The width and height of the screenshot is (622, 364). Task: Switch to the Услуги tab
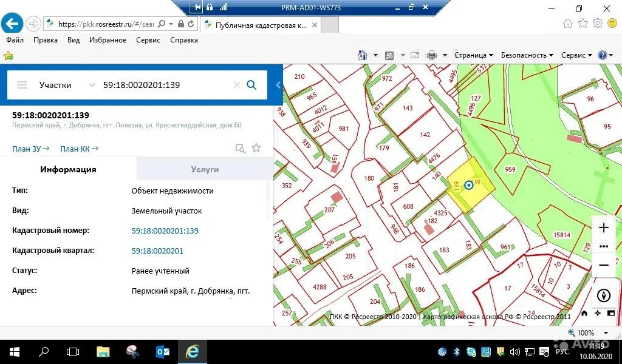tap(205, 169)
